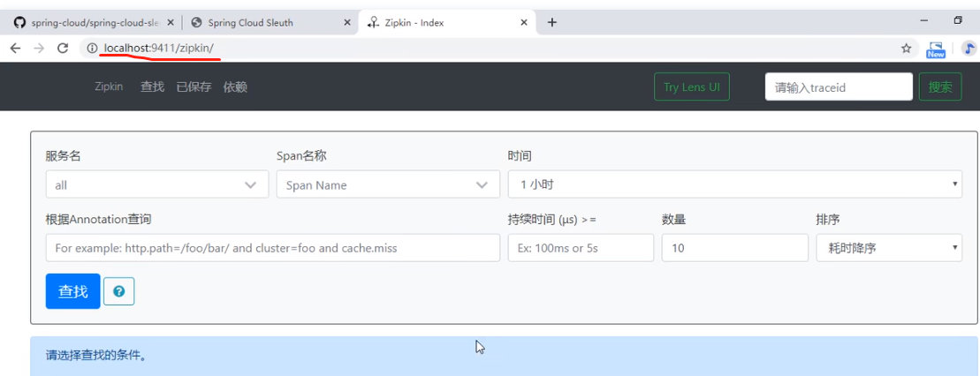Click the Zipkin brand link
980x376 pixels.
pyautogui.click(x=109, y=86)
